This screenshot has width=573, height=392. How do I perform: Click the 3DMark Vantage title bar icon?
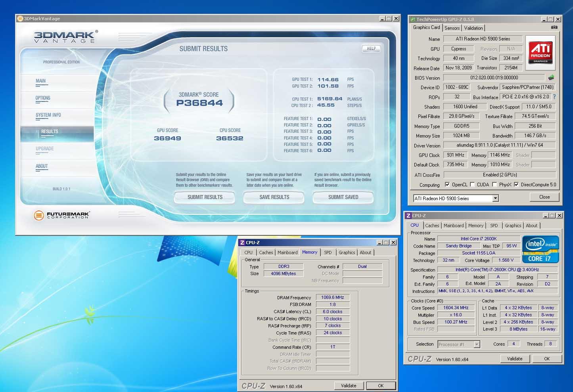(20, 19)
